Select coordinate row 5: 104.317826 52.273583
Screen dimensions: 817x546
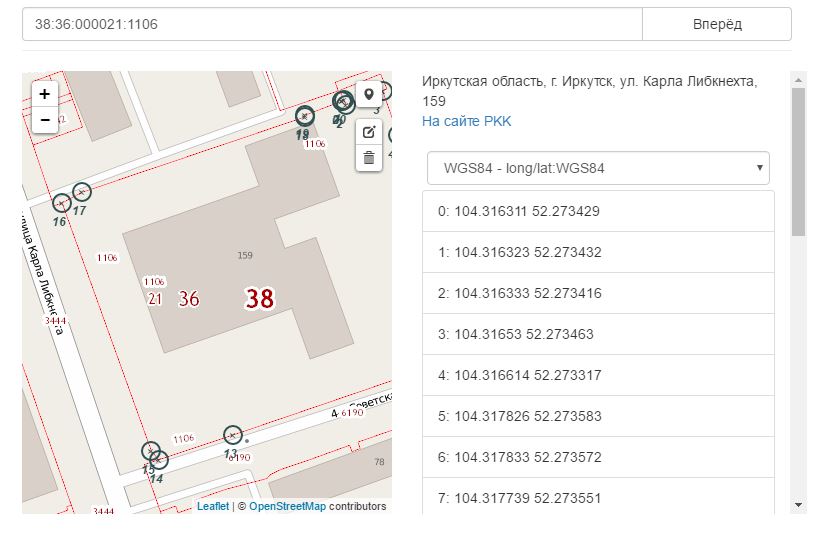598,416
